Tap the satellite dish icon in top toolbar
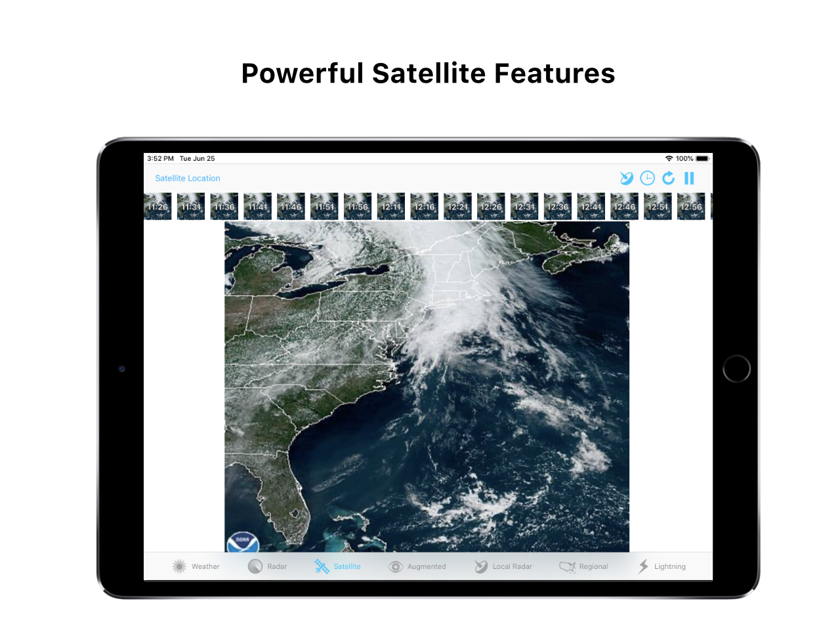This screenshot has height=630, width=840. point(627,178)
